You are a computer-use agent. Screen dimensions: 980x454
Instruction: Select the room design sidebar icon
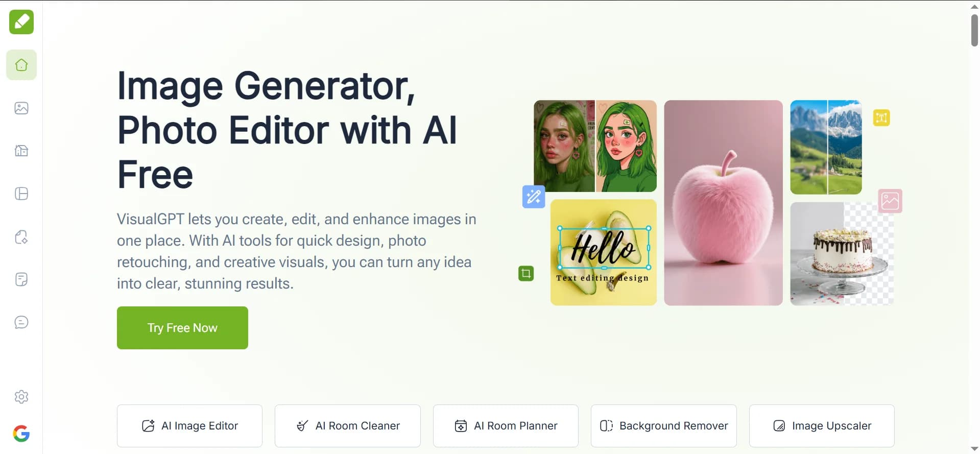pos(21,151)
